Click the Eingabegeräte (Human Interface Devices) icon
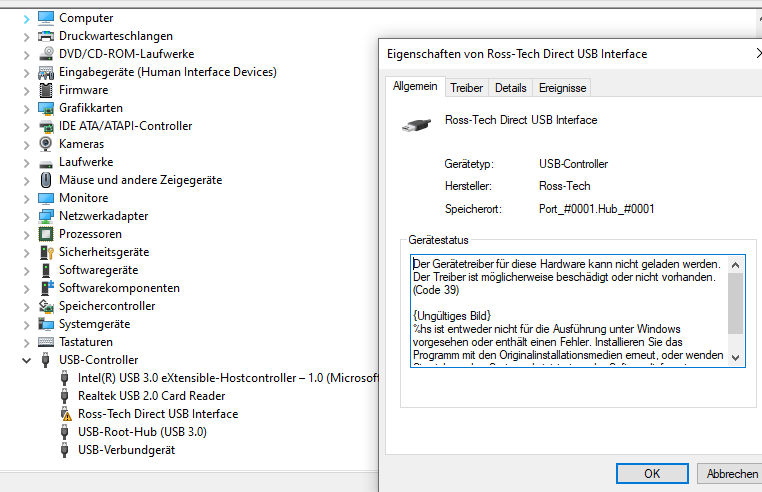 coord(46,72)
